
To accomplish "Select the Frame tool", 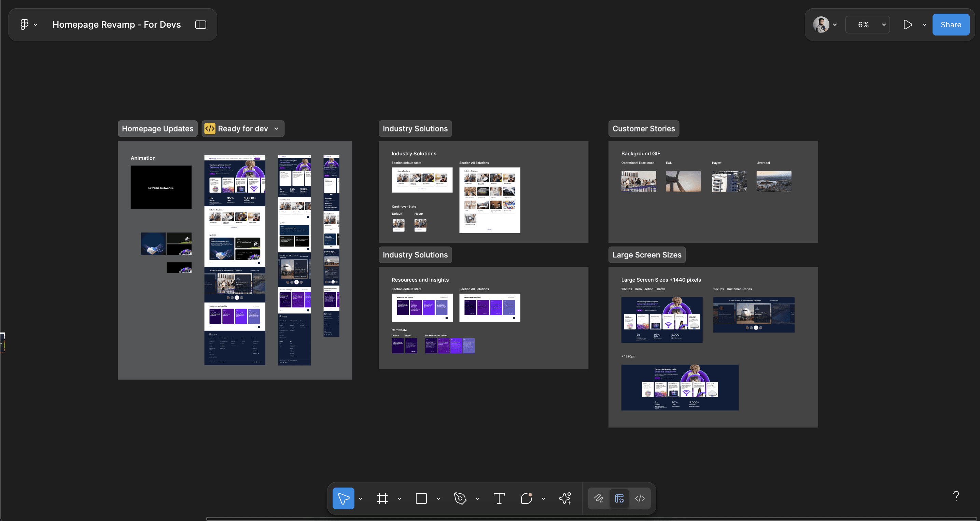I will (382, 498).
